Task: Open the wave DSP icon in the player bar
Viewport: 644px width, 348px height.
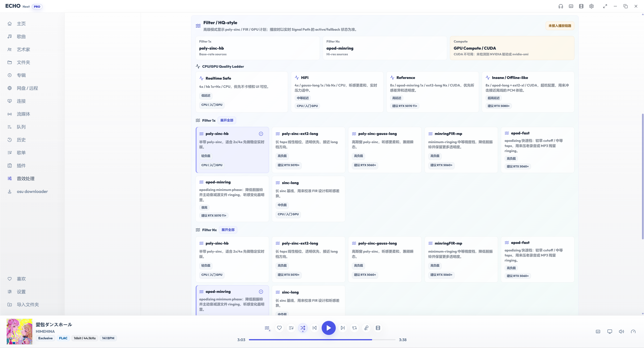Action: [267, 328]
